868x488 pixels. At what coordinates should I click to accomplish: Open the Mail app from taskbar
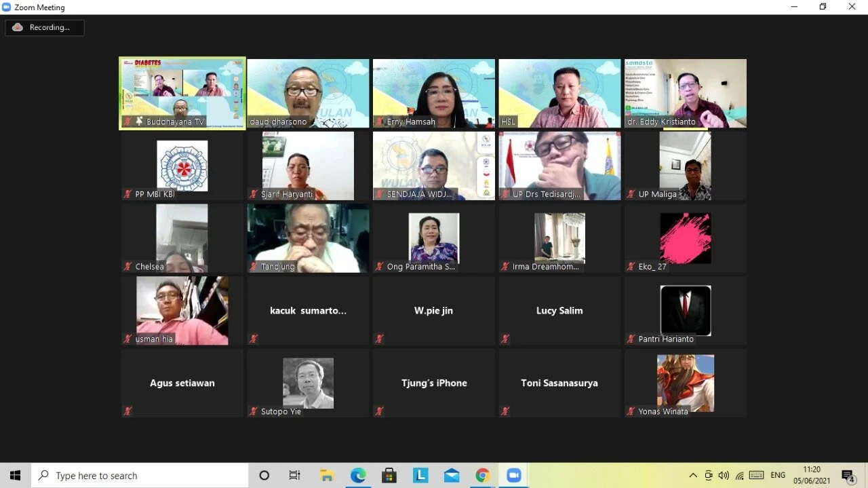click(x=452, y=476)
